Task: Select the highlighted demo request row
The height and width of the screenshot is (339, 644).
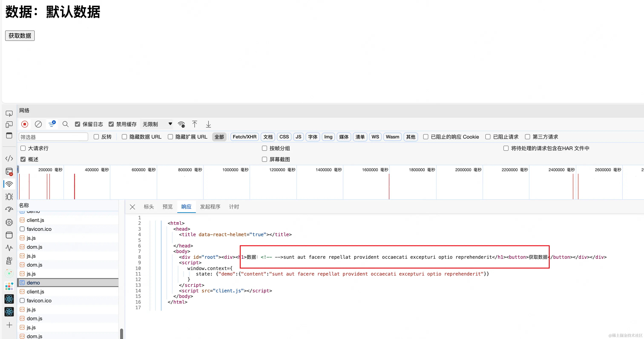Action: pos(68,283)
